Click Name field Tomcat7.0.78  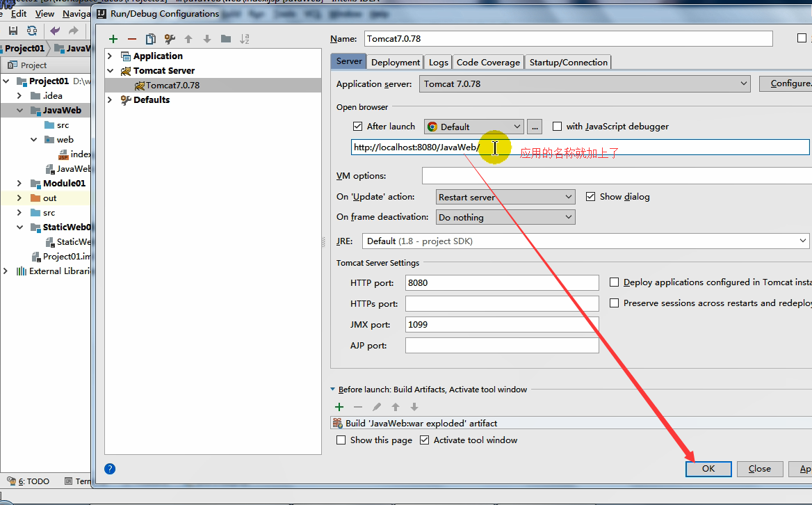(569, 39)
